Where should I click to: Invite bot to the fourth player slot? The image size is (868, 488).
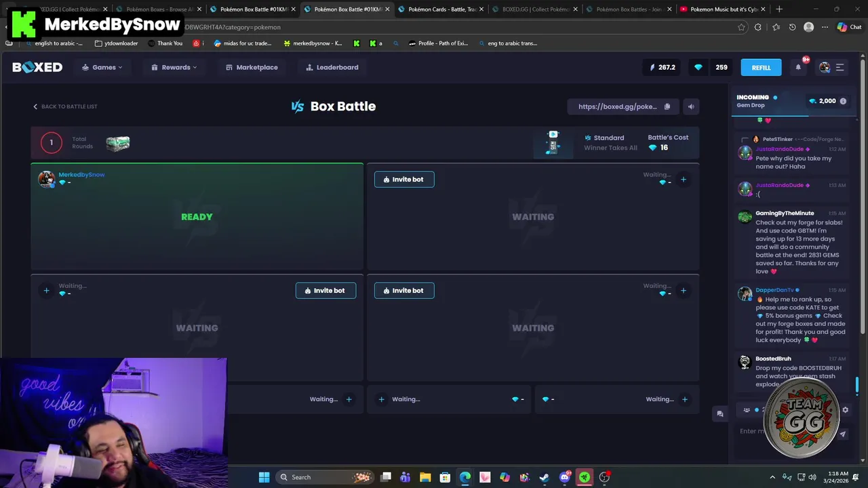[x=404, y=291]
